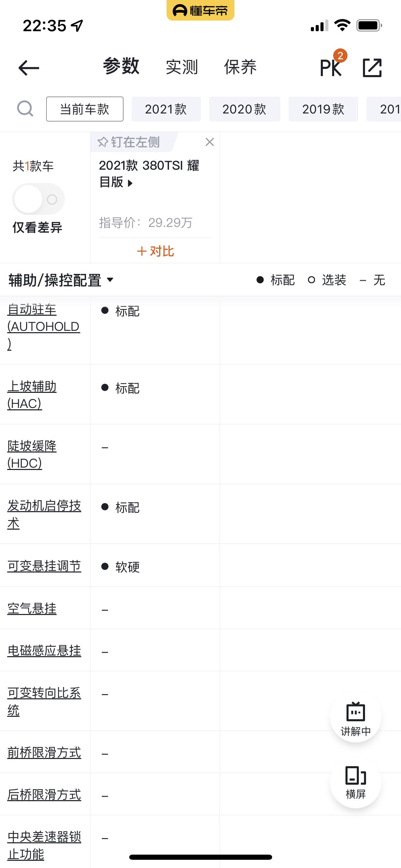Tap the share export icon
This screenshot has height=868, width=401.
pos(372,68)
